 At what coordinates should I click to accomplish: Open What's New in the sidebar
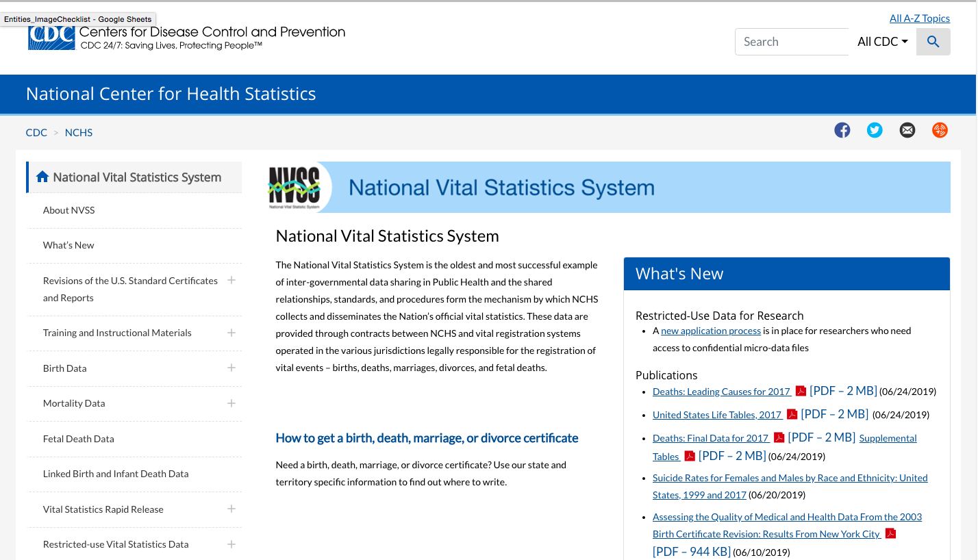pos(68,245)
